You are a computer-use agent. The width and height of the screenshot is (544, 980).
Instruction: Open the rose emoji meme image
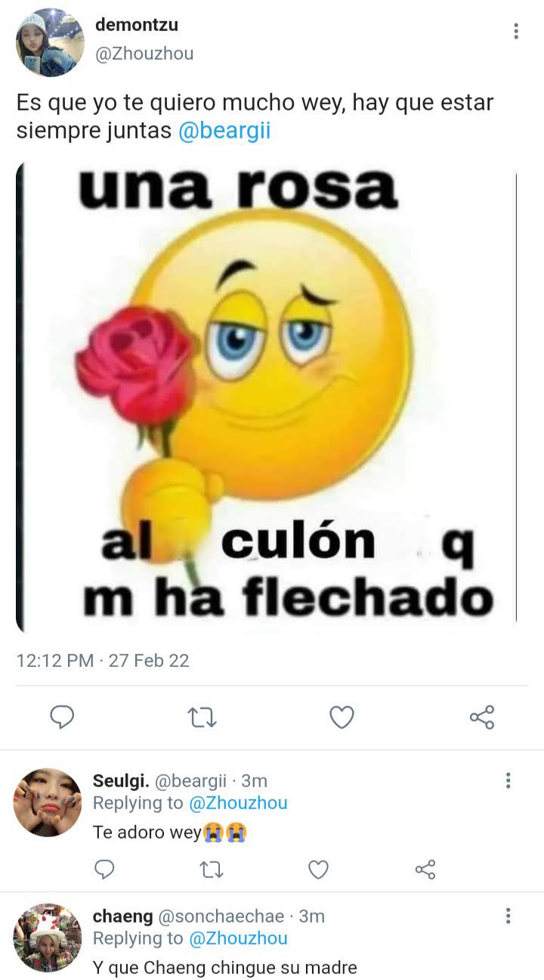click(266, 397)
